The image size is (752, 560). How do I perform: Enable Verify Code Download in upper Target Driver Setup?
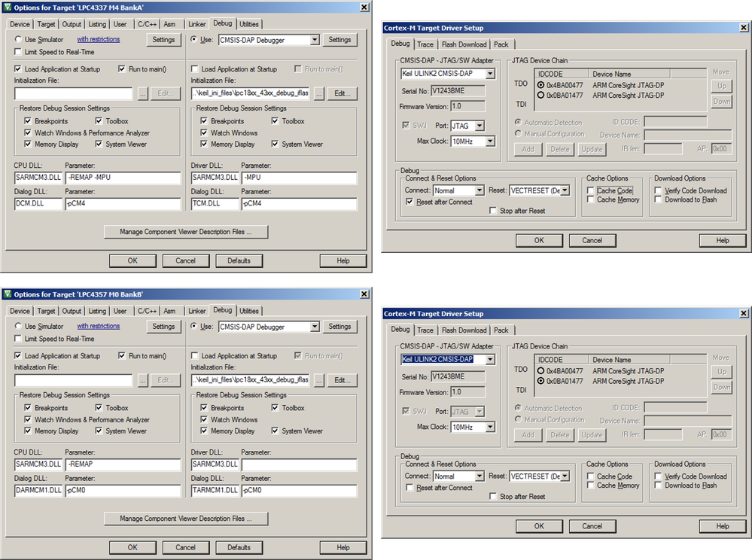coord(658,190)
